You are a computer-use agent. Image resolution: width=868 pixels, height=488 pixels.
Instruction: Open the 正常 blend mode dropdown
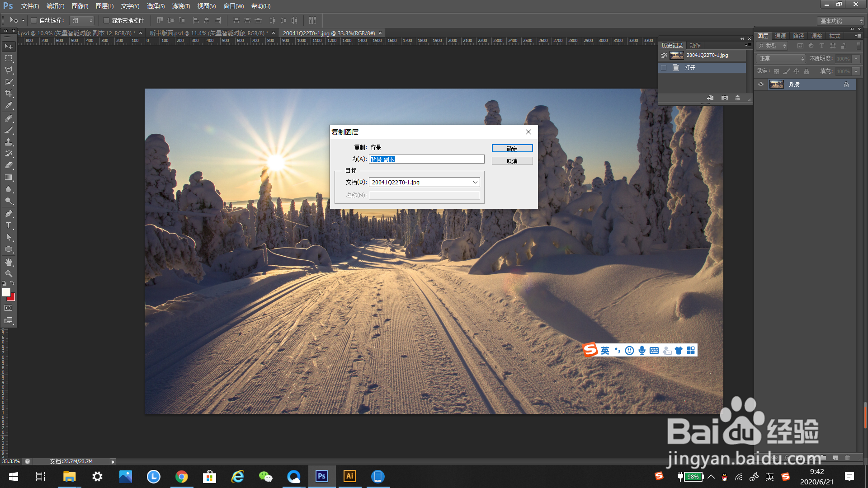click(x=781, y=59)
